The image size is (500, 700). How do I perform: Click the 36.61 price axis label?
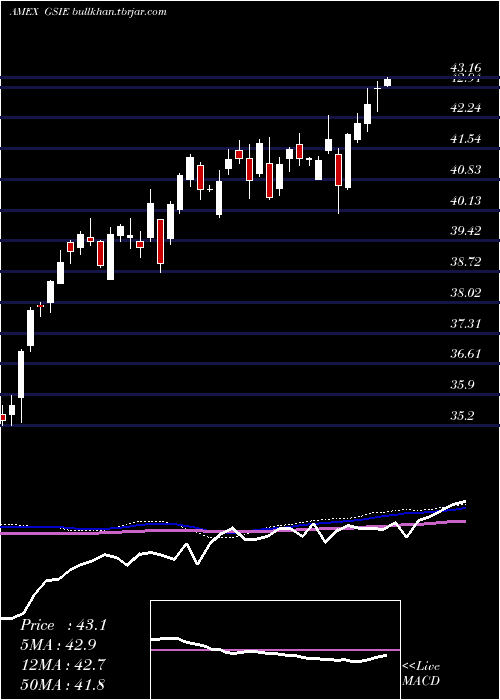[x=465, y=354]
